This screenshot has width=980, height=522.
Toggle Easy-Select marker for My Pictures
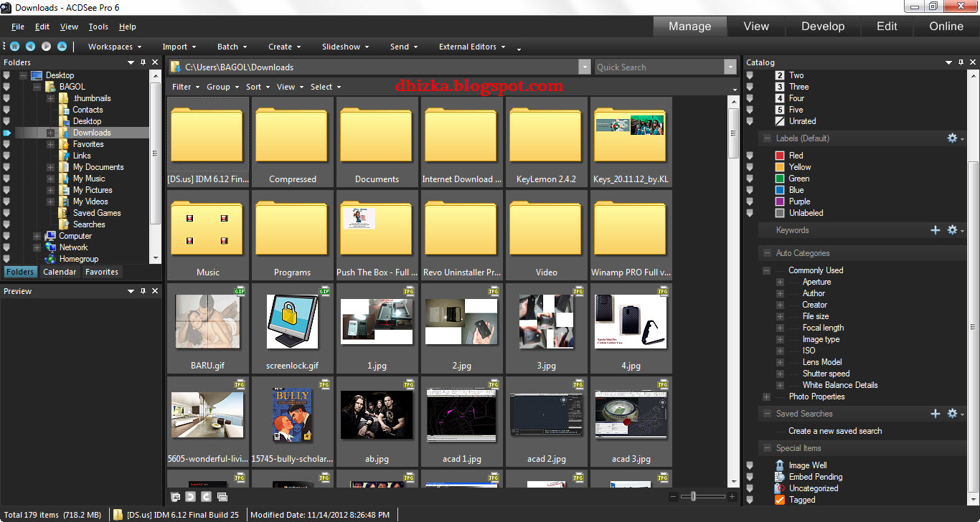coord(7,190)
